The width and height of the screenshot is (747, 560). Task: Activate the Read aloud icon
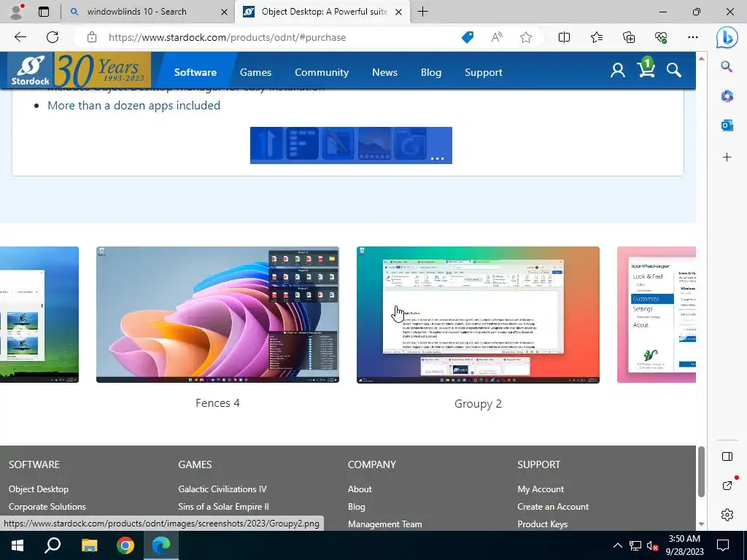(497, 37)
